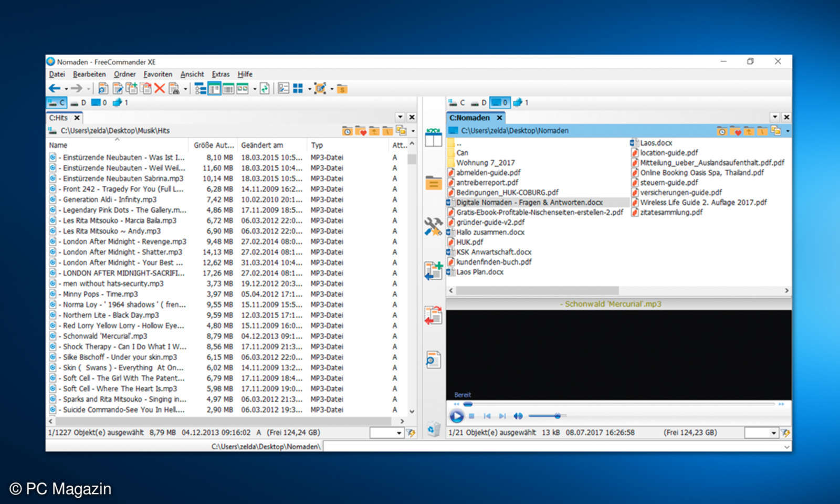Screen dimensions: 840x504
Task: Click the folder synchronize icon in toolbar
Action: pos(265,89)
